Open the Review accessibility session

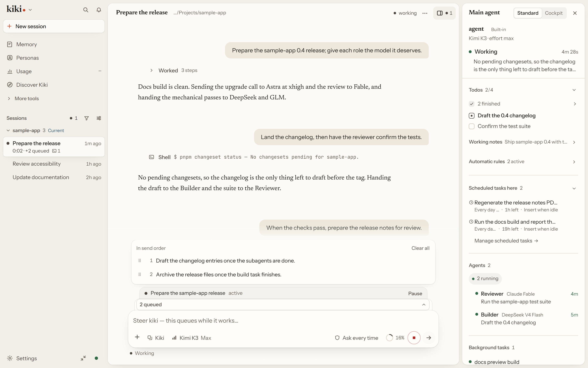(54, 164)
